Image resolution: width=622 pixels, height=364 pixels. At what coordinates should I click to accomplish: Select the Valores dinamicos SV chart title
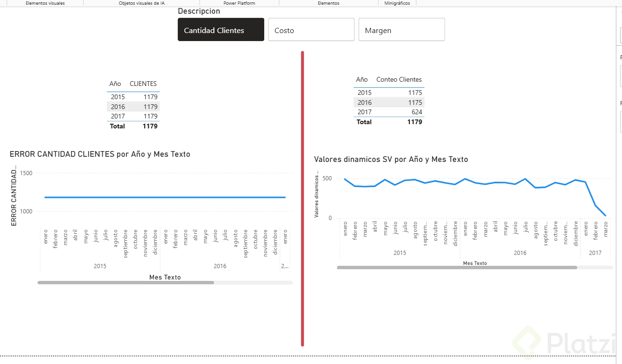pos(391,160)
